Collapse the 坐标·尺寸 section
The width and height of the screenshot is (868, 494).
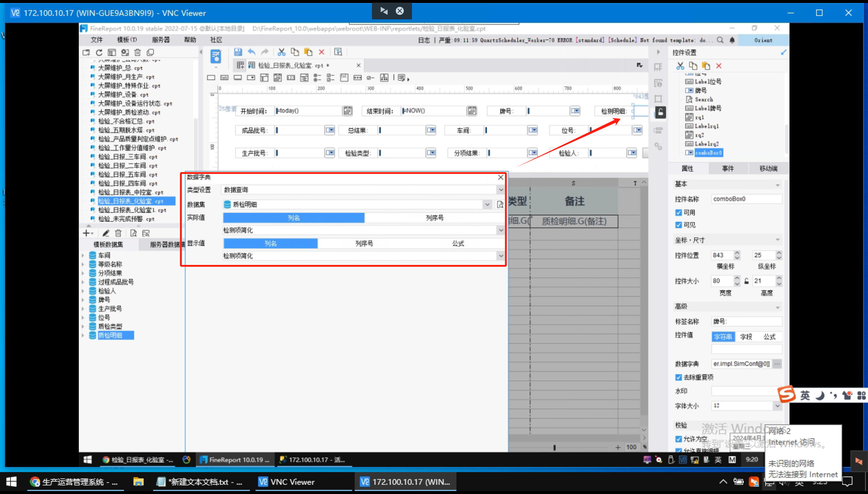777,240
